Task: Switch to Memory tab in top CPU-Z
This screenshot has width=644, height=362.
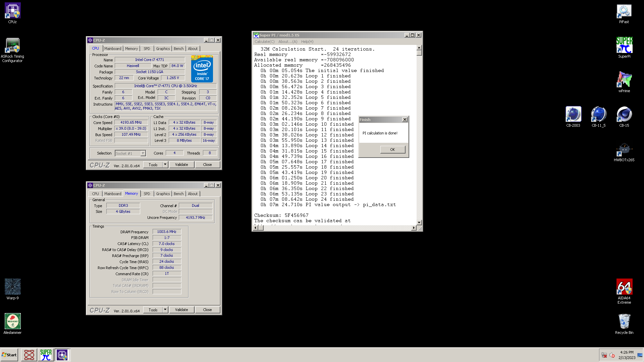Action: [131, 49]
